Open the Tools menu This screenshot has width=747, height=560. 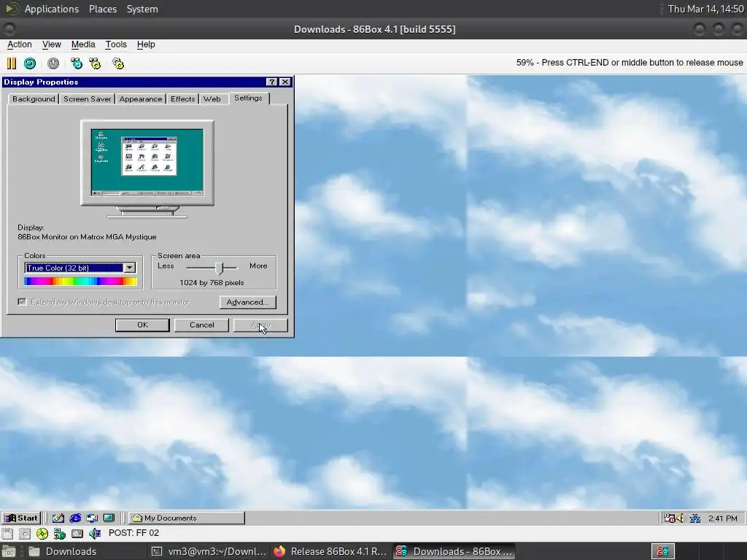point(116,44)
